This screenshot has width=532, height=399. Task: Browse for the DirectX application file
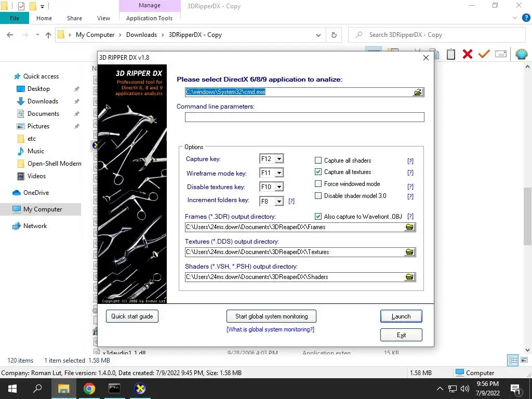[418, 92]
